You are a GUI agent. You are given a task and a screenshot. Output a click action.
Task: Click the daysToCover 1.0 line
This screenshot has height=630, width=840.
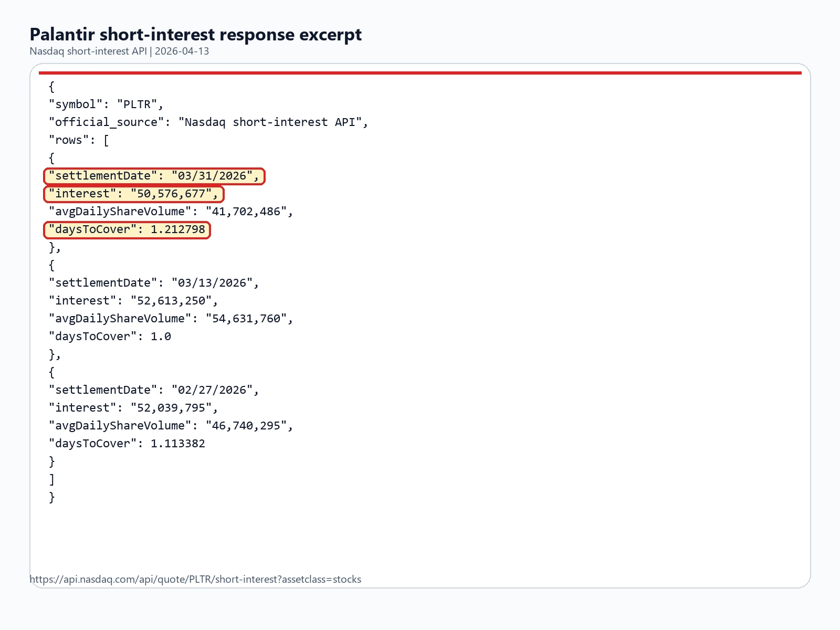pyautogui.click(x=110, y=337)
